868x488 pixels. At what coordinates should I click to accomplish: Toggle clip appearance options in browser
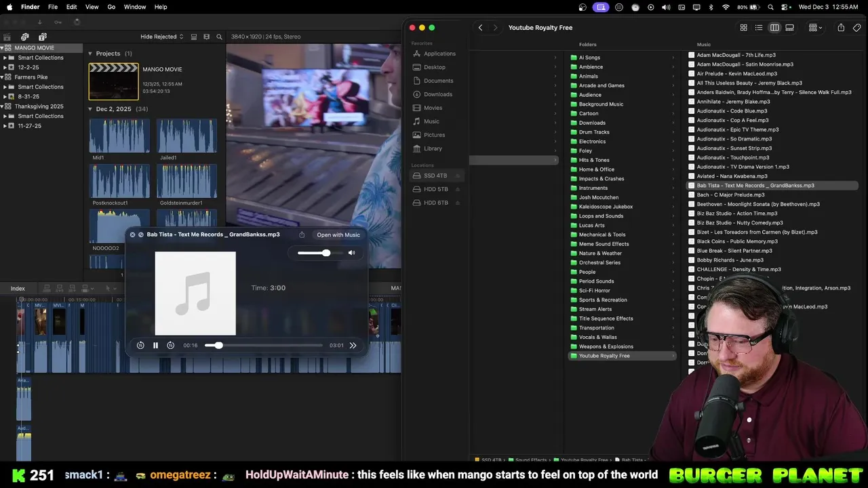click(207, 37)
